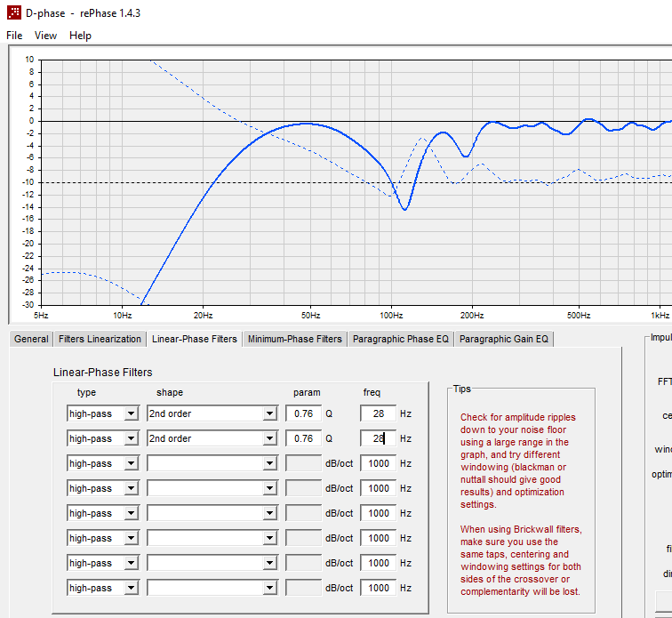Open the empty shape dropdown in third row

(x=212, y=463)
